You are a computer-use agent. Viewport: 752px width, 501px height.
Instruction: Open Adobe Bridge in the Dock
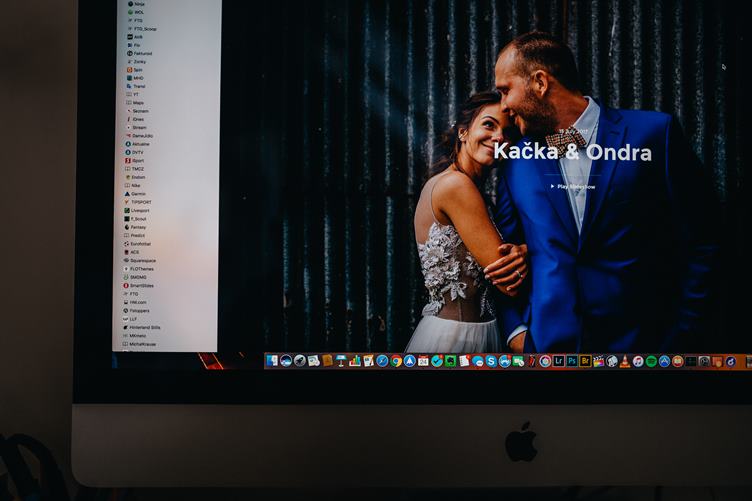tap(585, 361)
